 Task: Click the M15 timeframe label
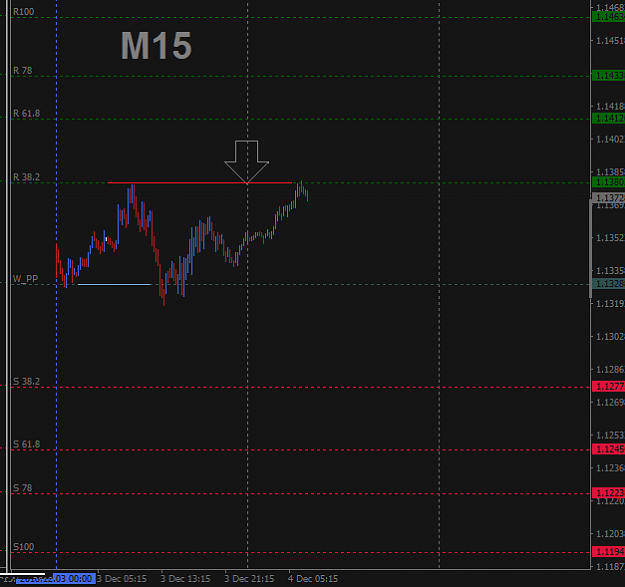coord(156,46)
